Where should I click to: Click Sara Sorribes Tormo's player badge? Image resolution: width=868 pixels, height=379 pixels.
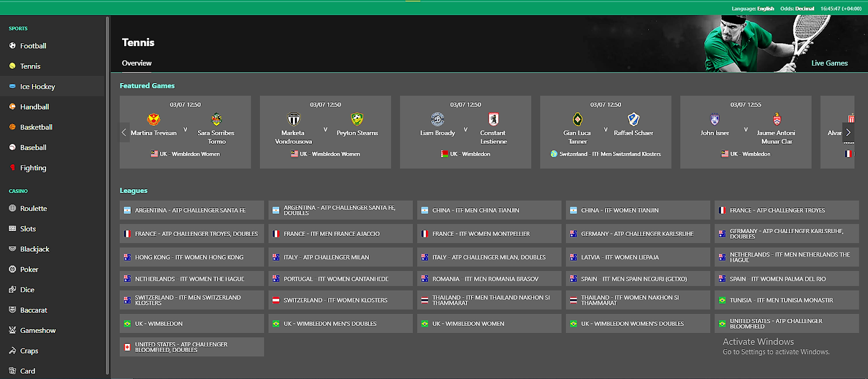[x=216, y=119]
